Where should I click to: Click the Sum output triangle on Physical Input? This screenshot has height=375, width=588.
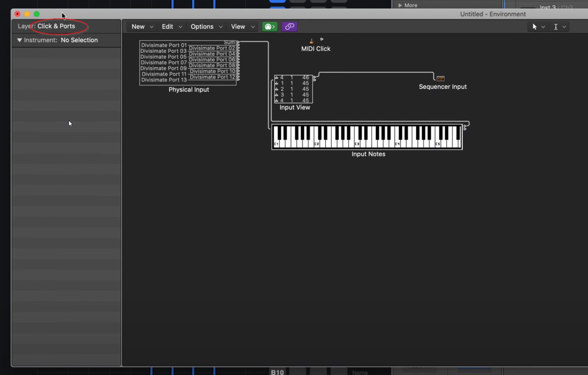click(238, 42)
